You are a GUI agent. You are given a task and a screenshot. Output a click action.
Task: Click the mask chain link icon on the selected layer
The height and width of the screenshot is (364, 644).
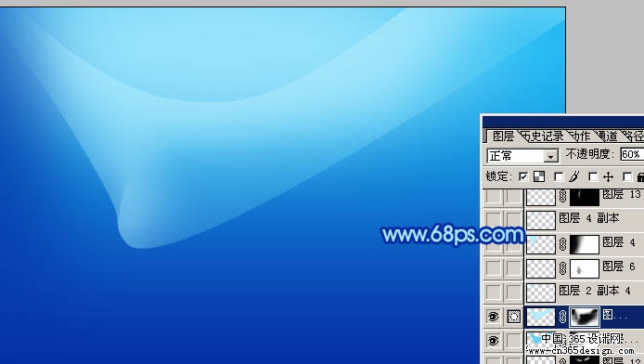562,317
